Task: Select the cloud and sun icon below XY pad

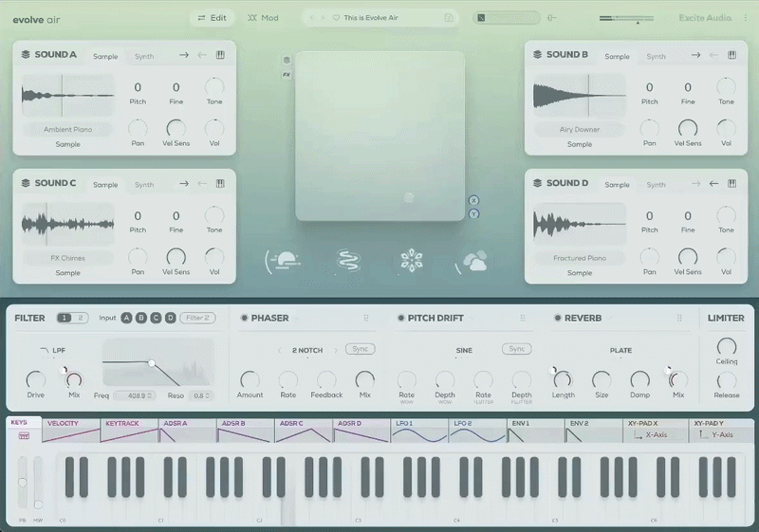Action: click(x=472, y=262)
